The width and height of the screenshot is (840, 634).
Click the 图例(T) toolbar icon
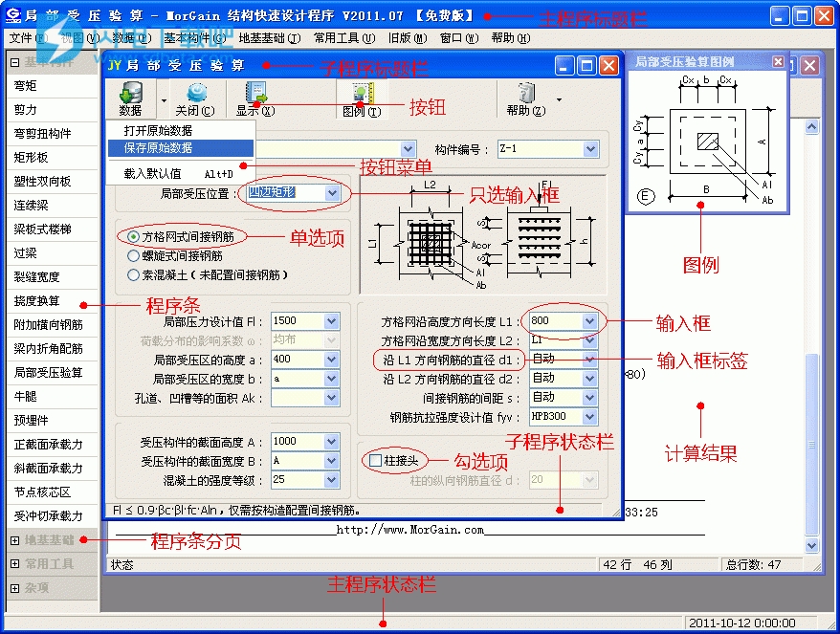(362, 99)
